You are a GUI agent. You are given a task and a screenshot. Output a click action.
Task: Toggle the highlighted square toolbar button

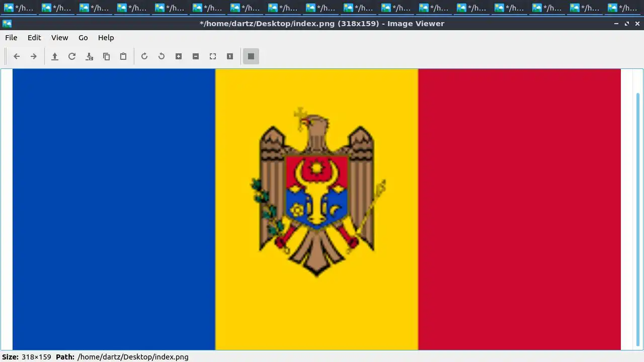point(251,56)
